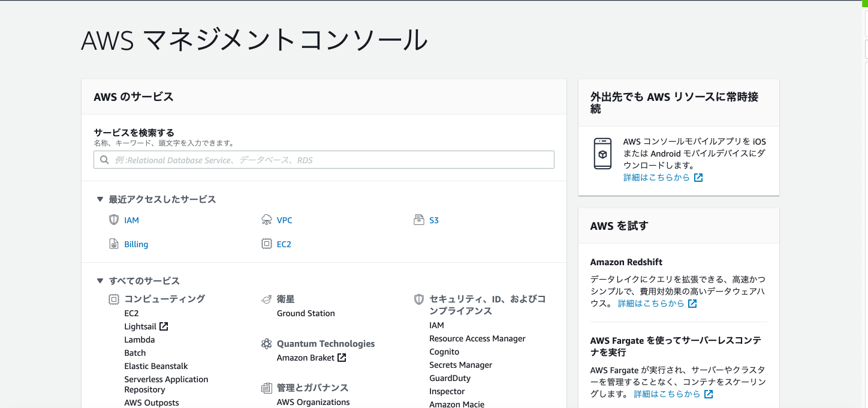This screenshot has height=408, width=868.
Task: Click the magnifier icon in the search box
Action: click(104, 160)
